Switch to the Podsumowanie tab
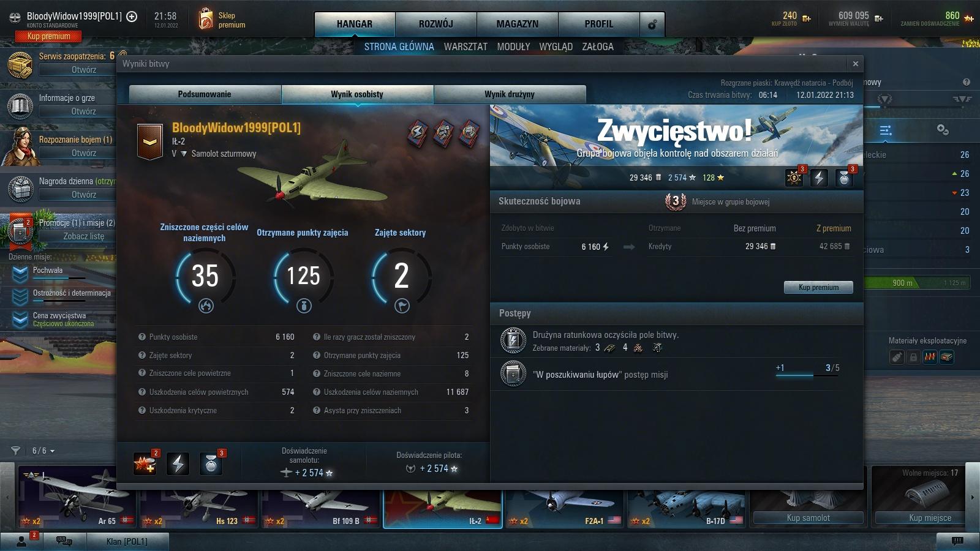 click(205, 94)
